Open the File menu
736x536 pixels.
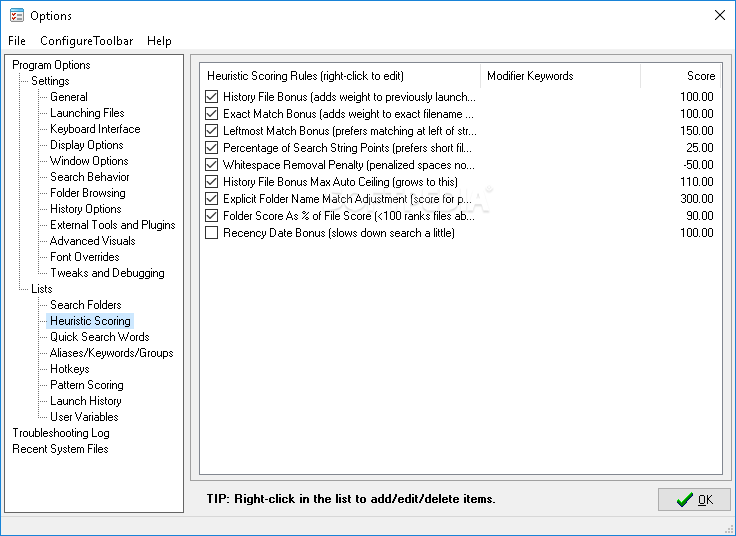(17, 41)
